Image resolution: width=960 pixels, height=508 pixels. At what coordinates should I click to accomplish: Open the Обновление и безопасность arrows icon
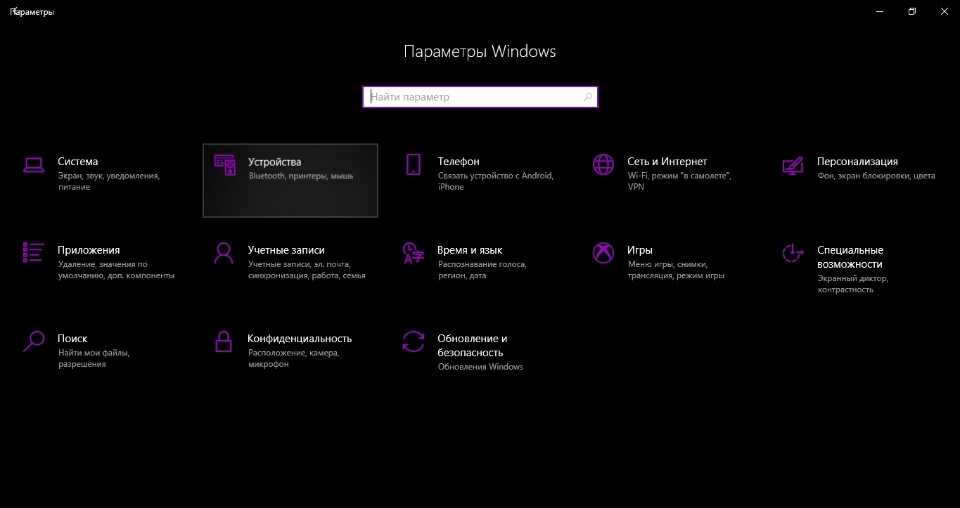pos(413,342)
